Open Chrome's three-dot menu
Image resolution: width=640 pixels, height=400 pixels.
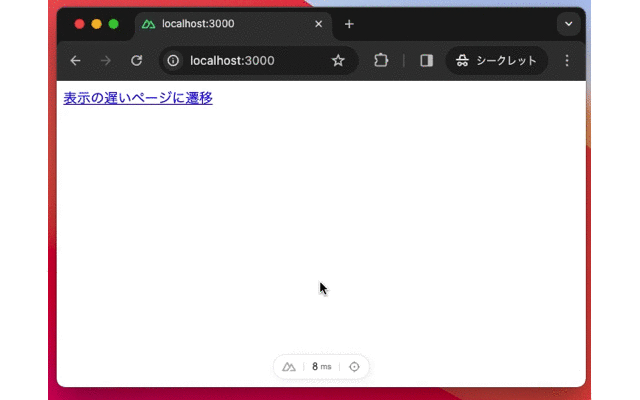[x=567, y=61]
